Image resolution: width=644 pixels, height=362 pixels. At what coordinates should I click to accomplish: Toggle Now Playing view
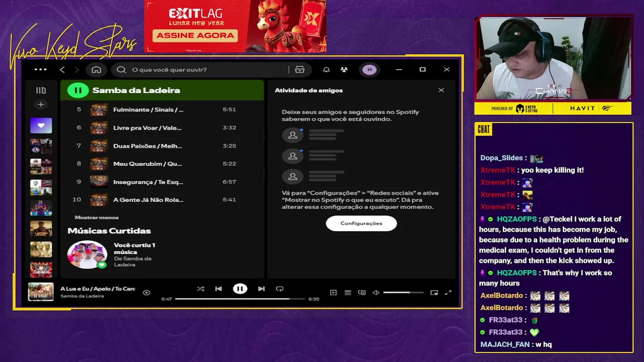click(333, 293)
